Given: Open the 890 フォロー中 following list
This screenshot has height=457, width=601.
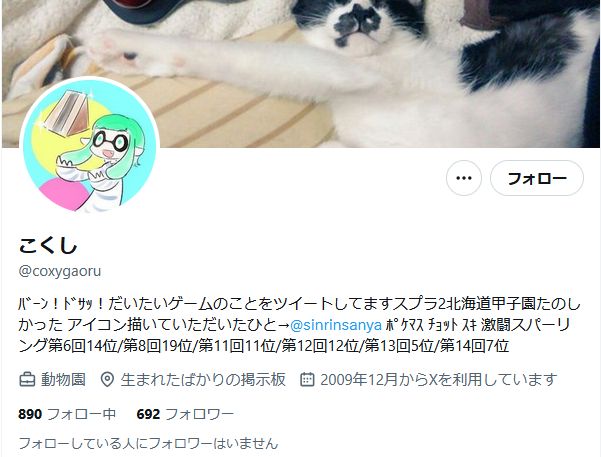Looking at the screenshot, I should click(x=67, y=414).
